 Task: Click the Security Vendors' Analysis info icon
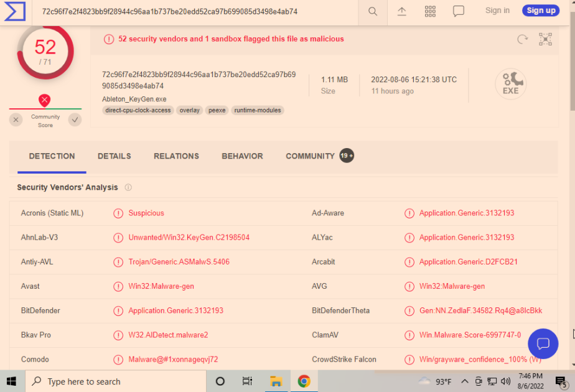(128, 187)
